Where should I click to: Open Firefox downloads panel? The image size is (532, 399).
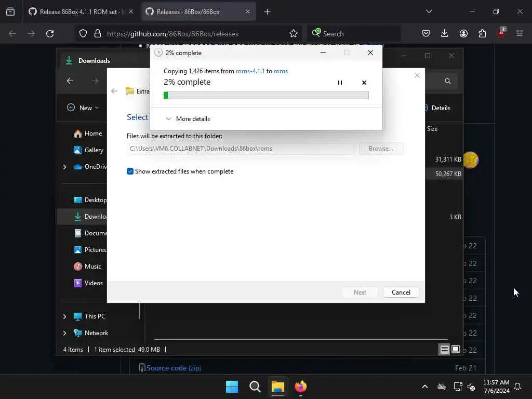pyautogui.click(x=445, y=34)
